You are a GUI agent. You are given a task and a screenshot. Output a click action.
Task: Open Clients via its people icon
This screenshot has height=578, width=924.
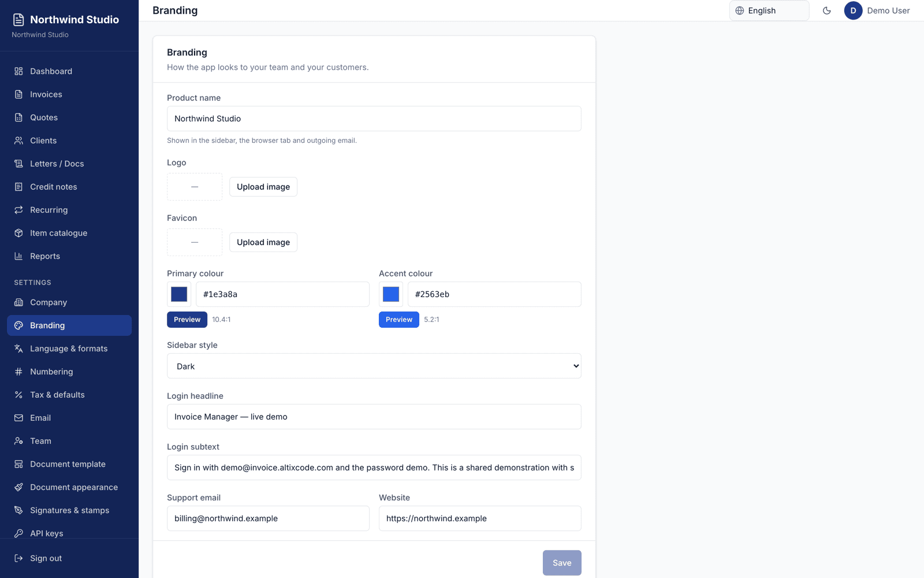18,140
